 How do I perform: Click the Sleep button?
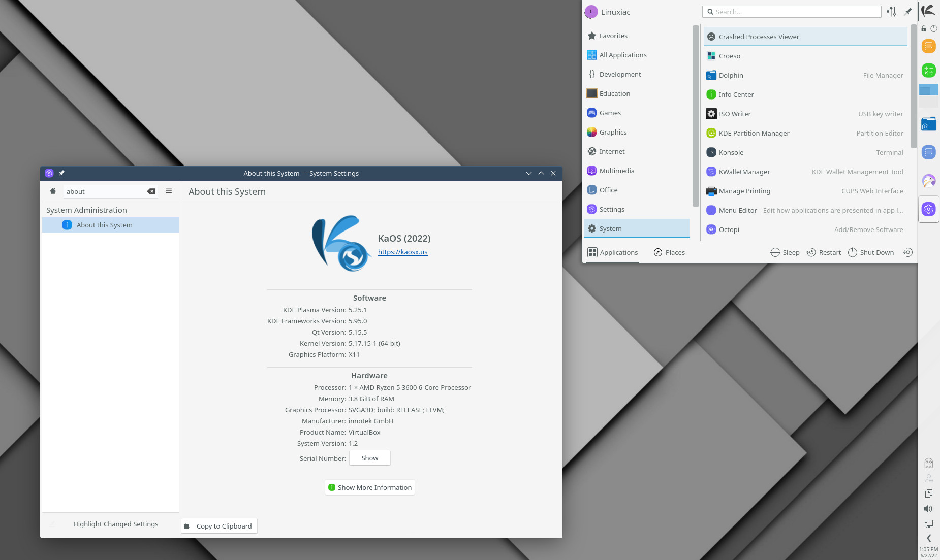coord(785,252)
